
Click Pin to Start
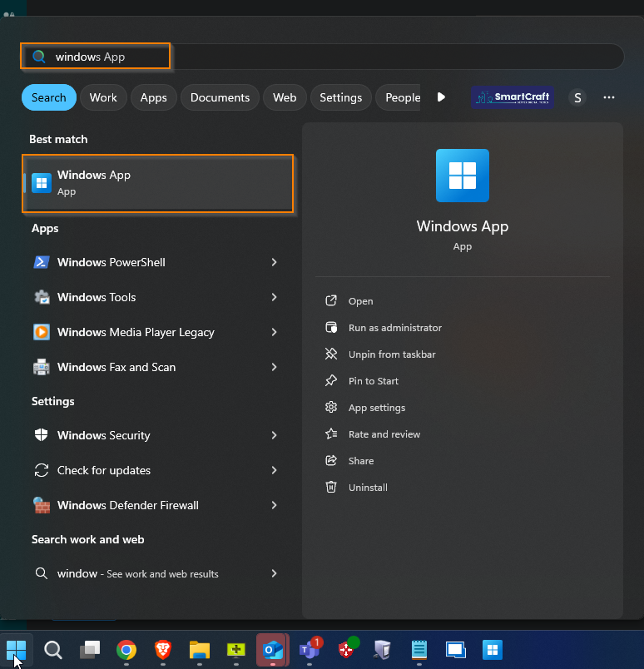(x=362, y=381)
